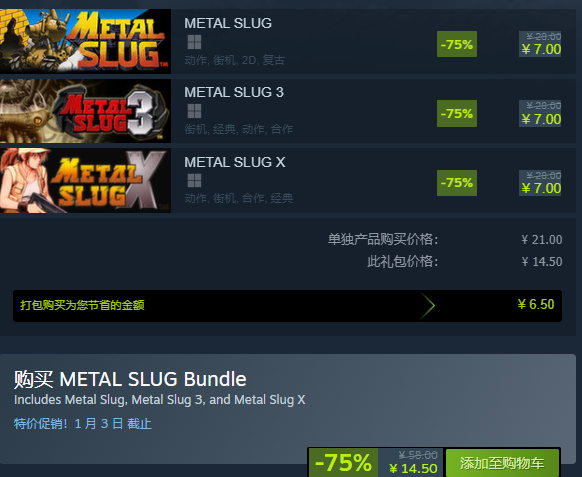582x477 pixels.
Task: Click the METAL SLUG X title text
Action: (x=235, y=162)
